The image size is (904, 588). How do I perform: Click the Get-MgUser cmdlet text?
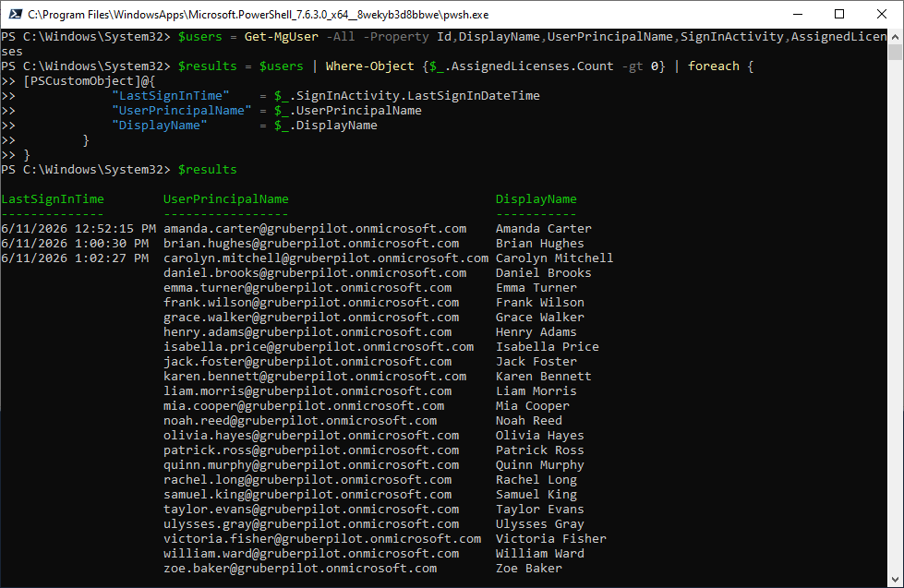282,36
